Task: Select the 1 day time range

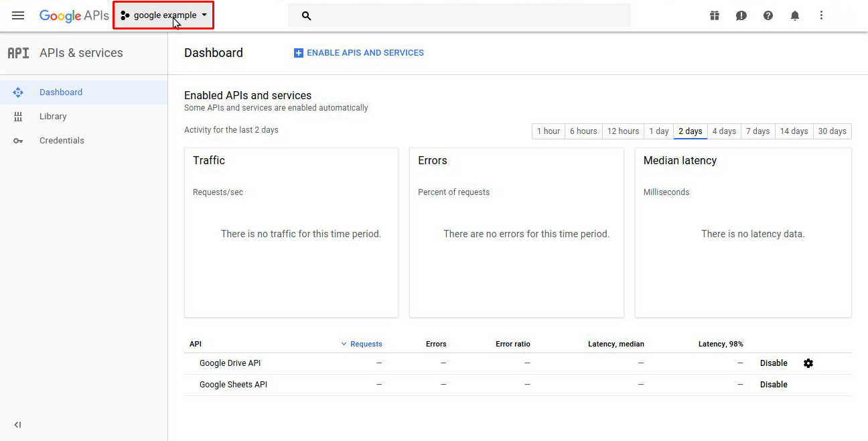Action: tap(659, 131)
